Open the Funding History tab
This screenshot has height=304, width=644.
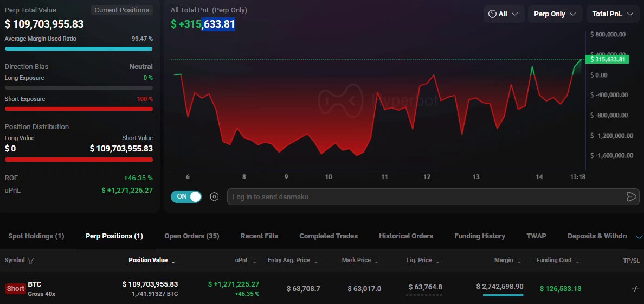coord(480,236)
